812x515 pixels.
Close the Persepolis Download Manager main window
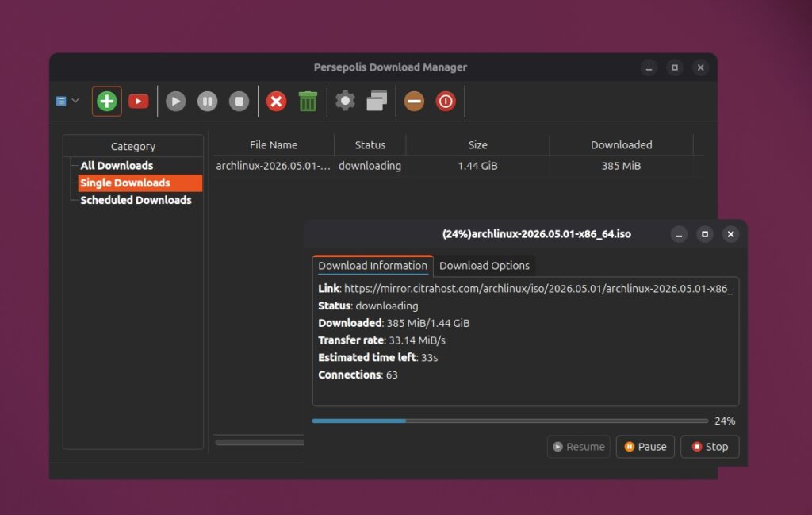pyautogui.click(x=701, y=67)
